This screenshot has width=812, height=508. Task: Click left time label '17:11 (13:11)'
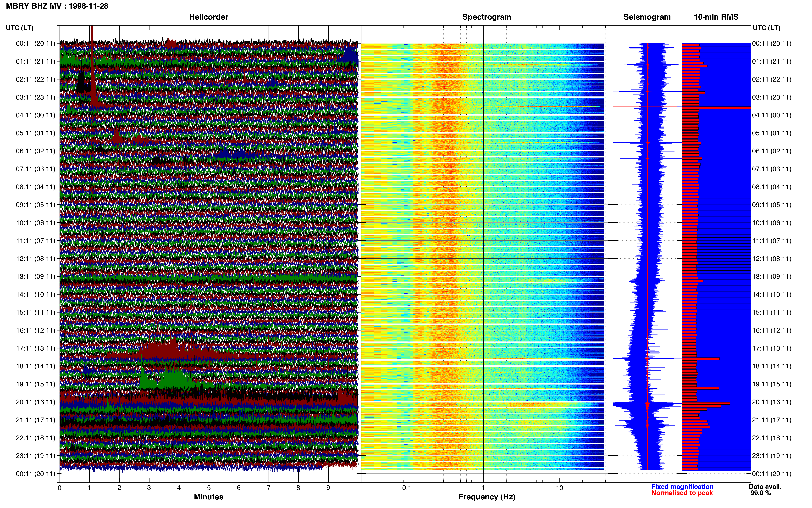pyautogui.click(x=36, y=348)
